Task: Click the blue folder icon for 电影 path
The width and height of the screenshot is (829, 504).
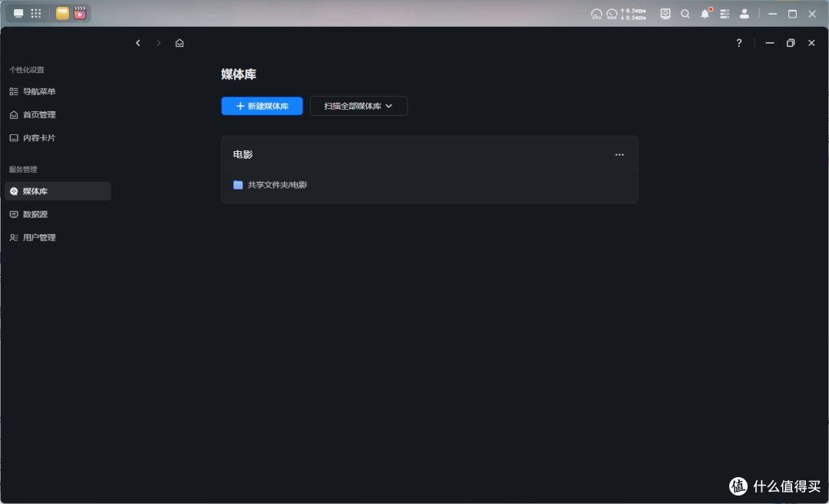Action: (x=238, y=185)
